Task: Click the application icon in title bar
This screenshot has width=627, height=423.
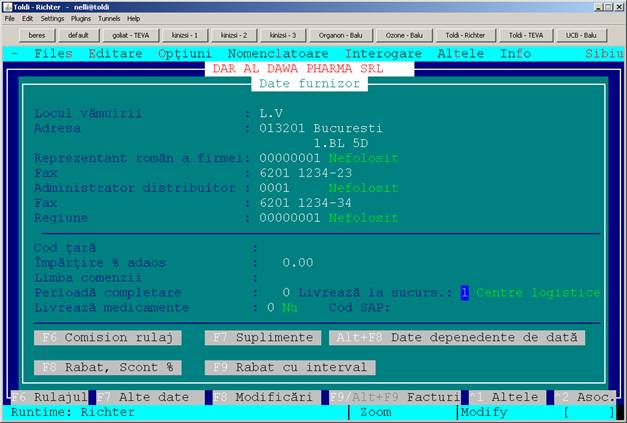Action: (7, 7)
